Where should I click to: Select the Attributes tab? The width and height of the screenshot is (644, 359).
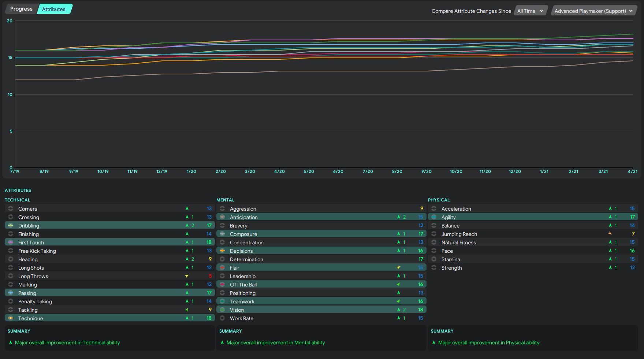pos(53,9)
